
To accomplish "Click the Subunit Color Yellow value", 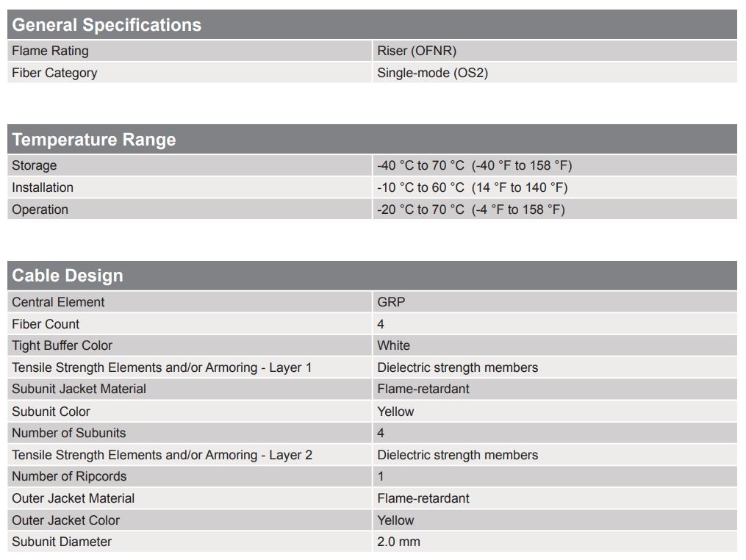I will pos(395,412).
